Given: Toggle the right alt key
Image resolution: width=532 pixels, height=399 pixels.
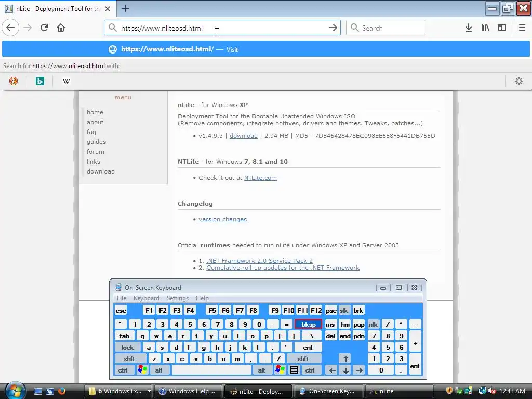Looking at the screenshot, I should pyautogui.click(x=262, y=370).
